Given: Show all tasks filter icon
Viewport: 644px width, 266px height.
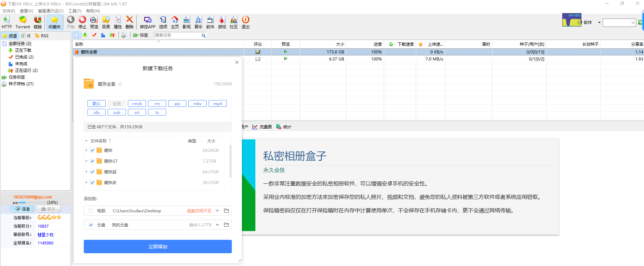Looking at the screenshot, I should [77, 35].
